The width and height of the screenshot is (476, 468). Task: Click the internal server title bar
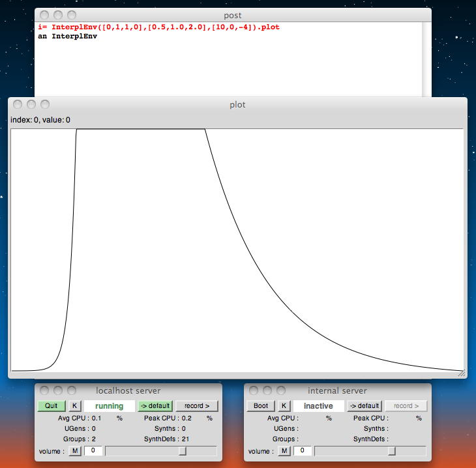338,390
